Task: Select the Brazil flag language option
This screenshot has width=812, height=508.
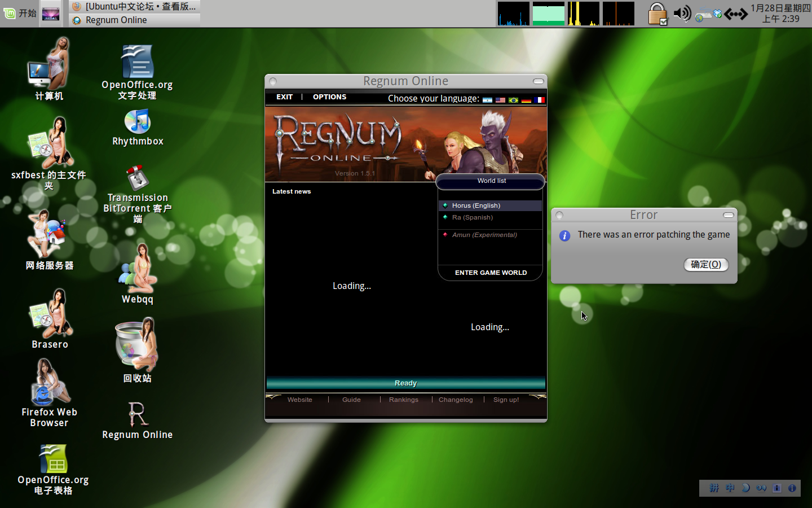Action: pyautogui.click(x=513, y=100)
